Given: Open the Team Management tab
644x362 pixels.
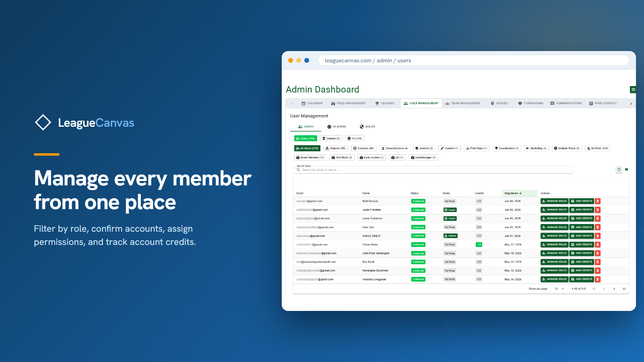Looking at the screenshot, I should [x=462, y=103].
